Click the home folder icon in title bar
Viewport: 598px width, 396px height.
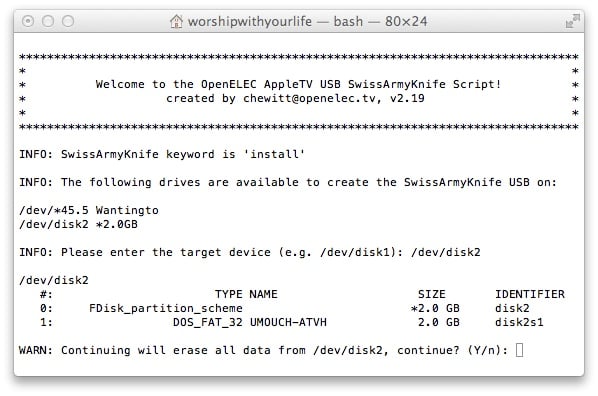[x=176, y=21]
